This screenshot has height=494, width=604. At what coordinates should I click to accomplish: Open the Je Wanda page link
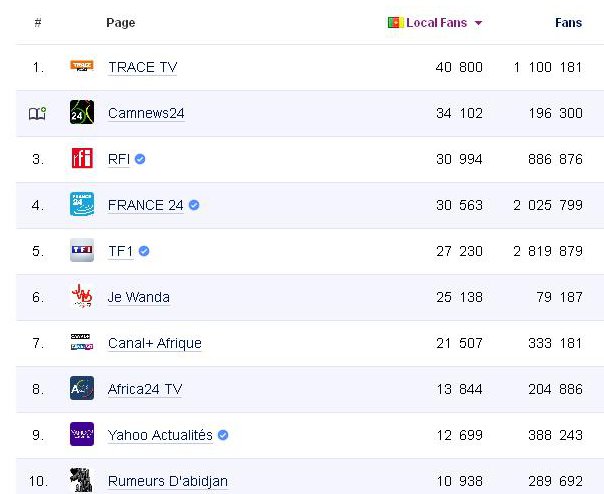point(139,297)
